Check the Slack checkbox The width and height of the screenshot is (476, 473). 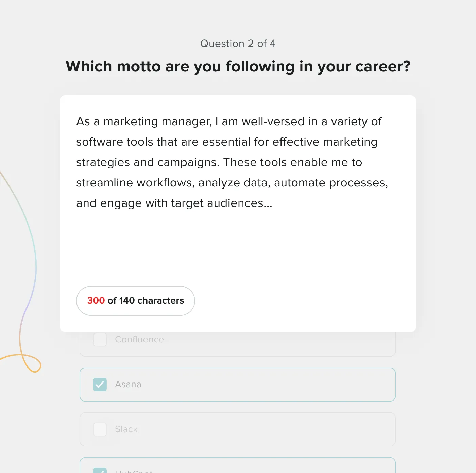(100, 429)
